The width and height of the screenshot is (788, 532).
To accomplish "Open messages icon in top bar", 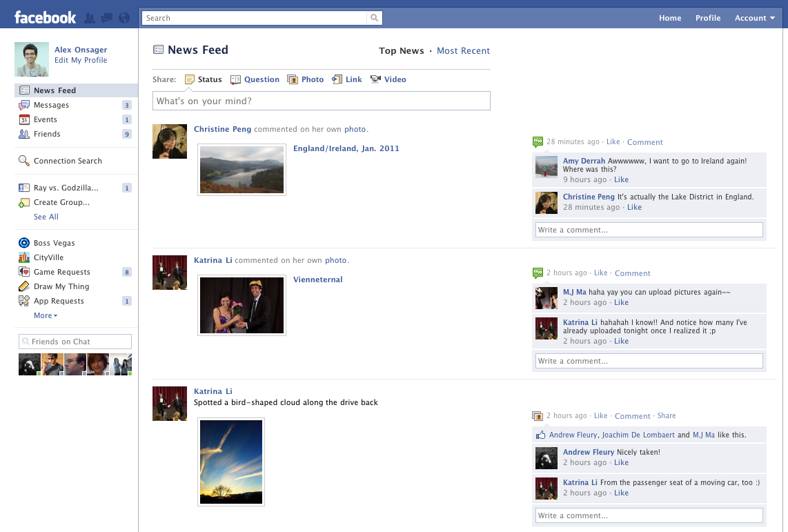I will (x=108, y=18).
